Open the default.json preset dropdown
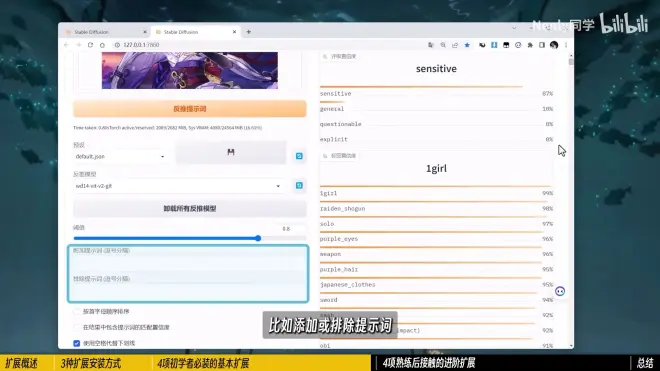This screenshot has height=371, width=660. [x=120, y=156]
